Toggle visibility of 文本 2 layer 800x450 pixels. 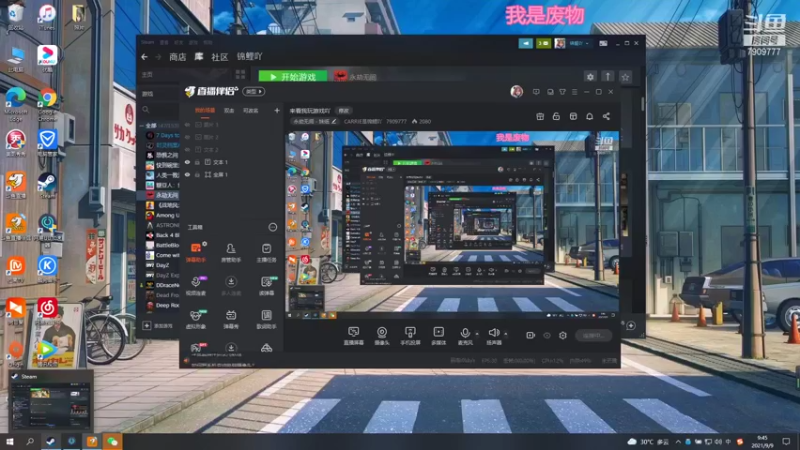pos(187,149)
